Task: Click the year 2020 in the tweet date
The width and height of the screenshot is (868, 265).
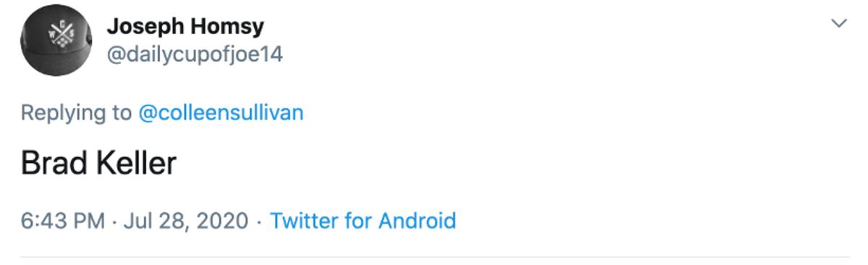Action: [x=226, y=220]
